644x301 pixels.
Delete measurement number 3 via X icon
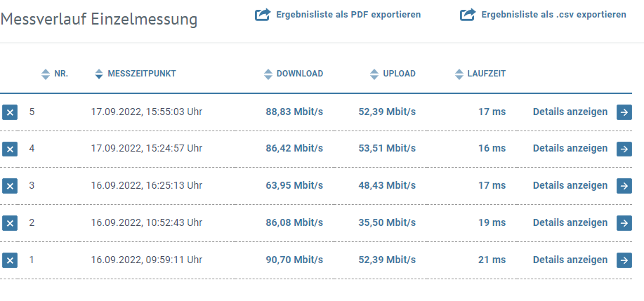(x=10, y=186)
